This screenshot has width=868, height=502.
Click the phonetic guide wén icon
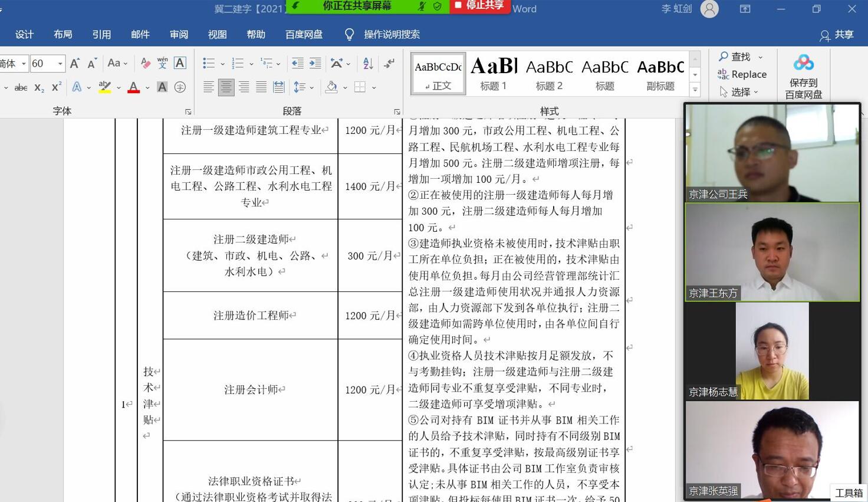click(x=162, y=63)
